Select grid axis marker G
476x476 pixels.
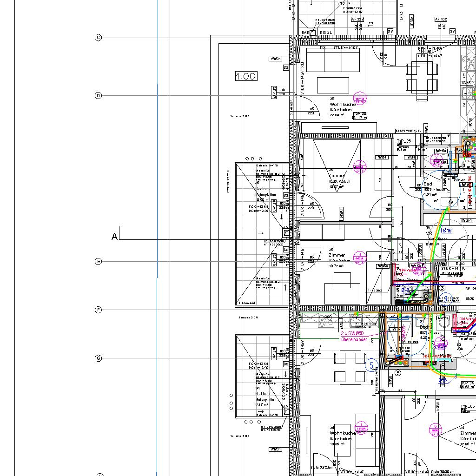[x=99, y=358]
